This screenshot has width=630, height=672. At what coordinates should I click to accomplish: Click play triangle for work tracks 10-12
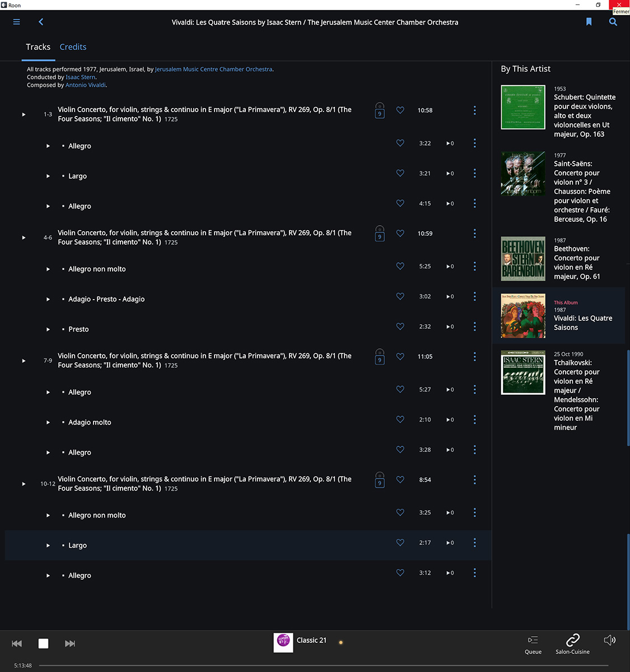[x=24, y=484]
